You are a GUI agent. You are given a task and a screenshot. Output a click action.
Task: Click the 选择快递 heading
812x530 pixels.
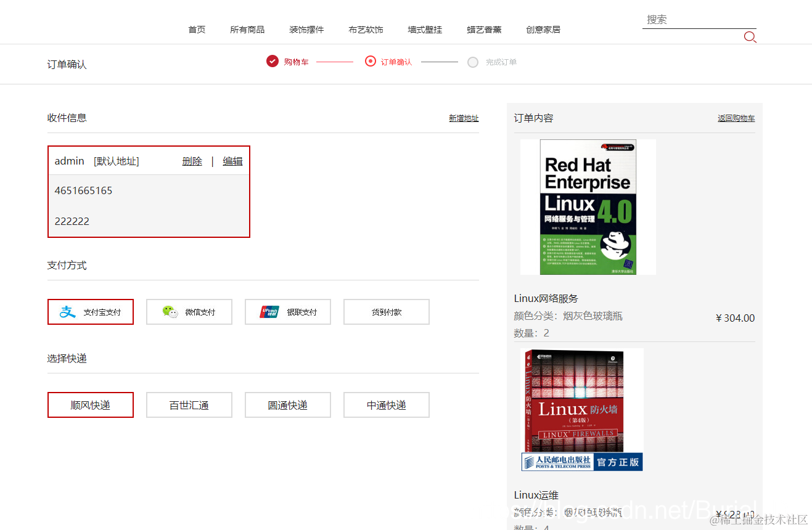67,358
